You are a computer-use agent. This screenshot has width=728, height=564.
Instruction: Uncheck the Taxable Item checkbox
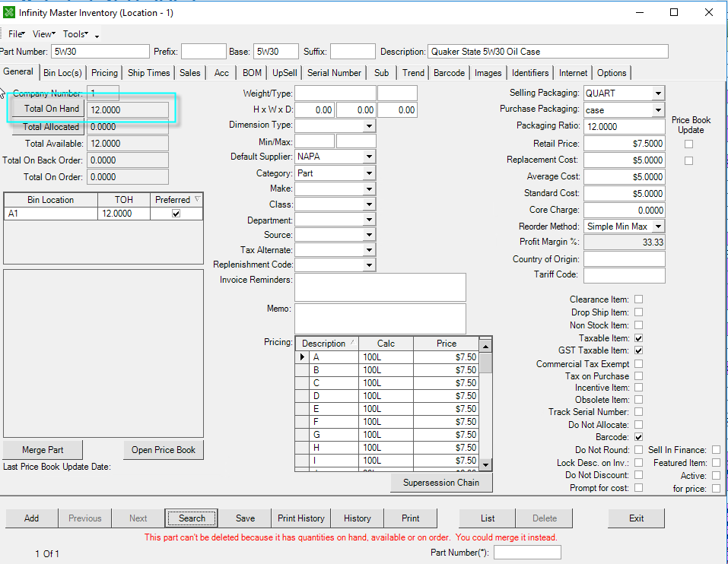[x=638, y=338]
